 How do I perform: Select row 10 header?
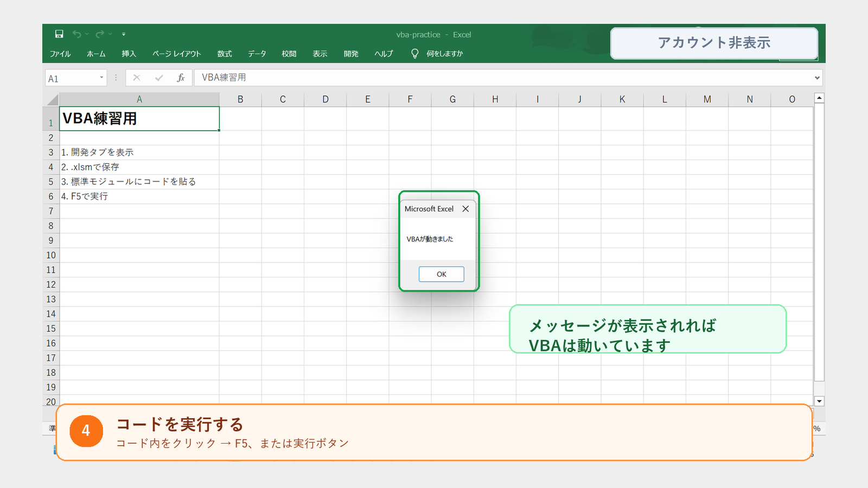pos(51,255)
